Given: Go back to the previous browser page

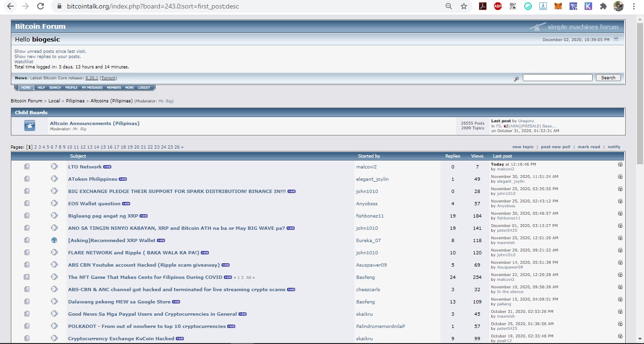Looking at the screenshot, I should [10, 7].
